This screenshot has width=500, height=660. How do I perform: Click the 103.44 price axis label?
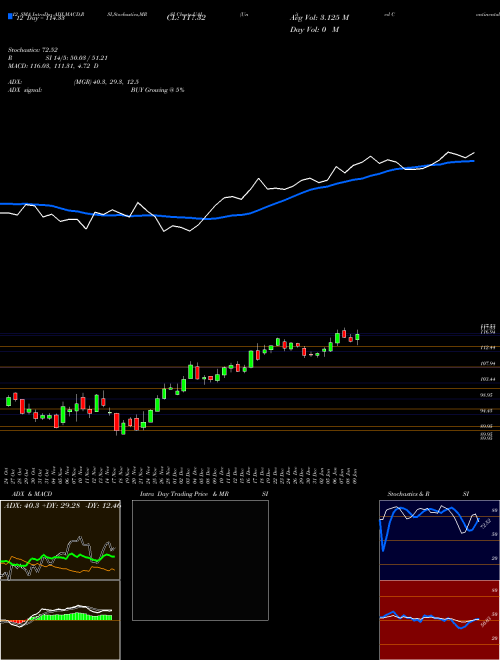click(x=487, y=379)
